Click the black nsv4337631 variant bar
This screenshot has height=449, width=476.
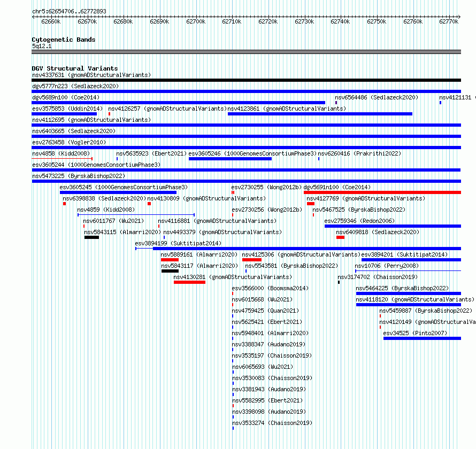click(x=246, y=80)
